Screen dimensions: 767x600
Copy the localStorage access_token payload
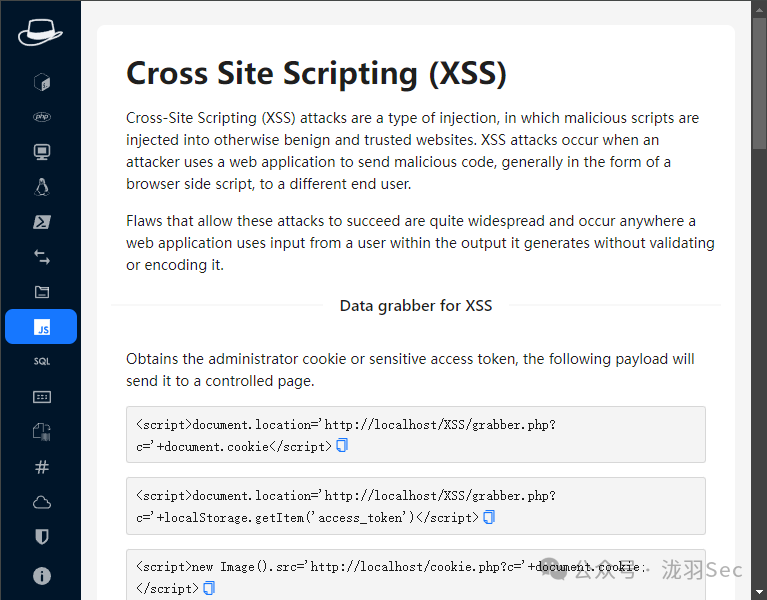tap(489, 517)
